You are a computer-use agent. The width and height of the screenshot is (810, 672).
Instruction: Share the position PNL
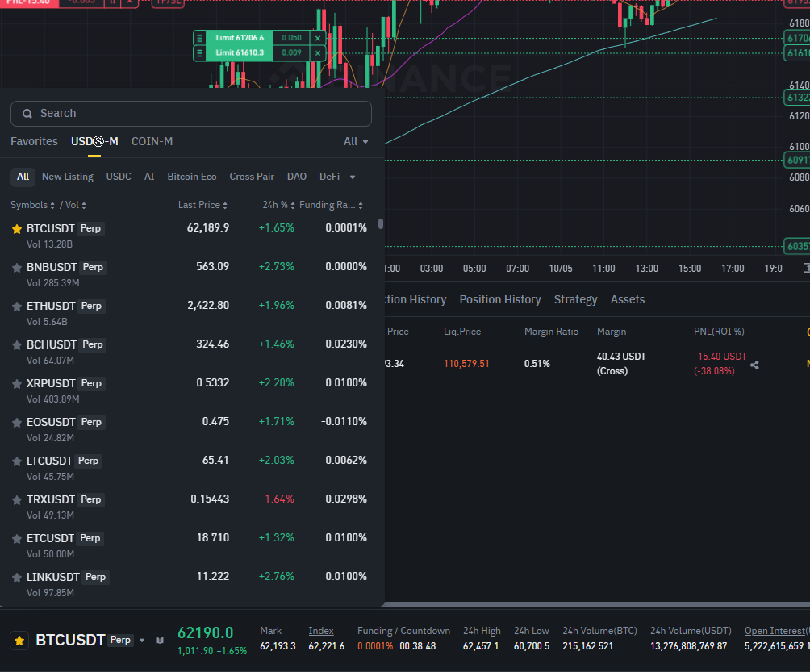tap(754, 365)
